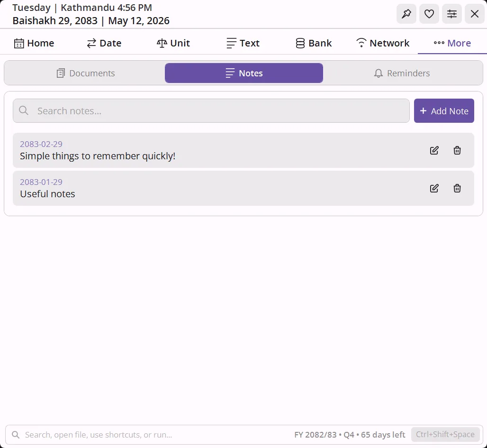Open the Text tab
The image size is (487, 448).
tap(243, 43)
